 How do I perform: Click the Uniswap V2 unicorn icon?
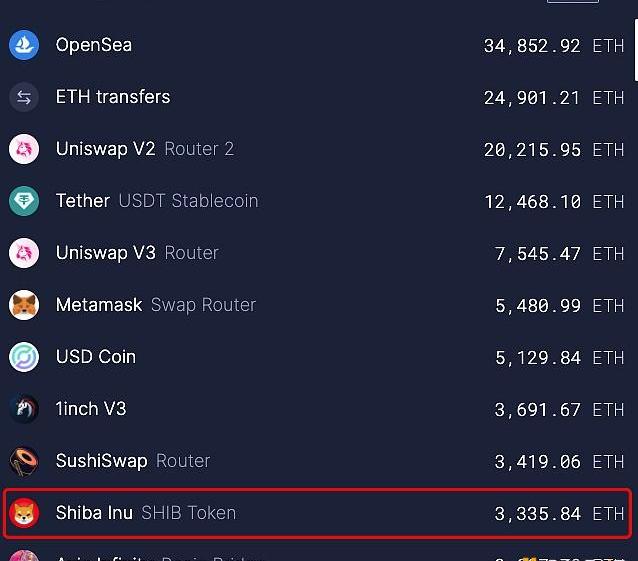click(24, 149)
